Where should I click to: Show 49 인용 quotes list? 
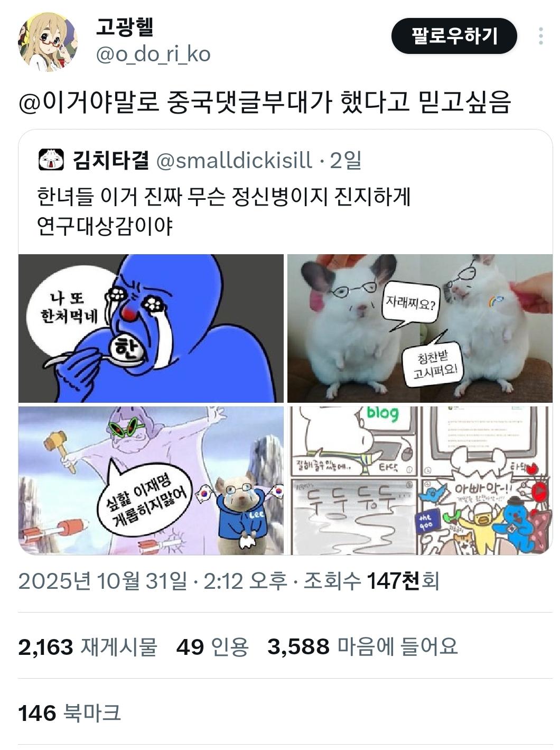(x=212, y=646)
